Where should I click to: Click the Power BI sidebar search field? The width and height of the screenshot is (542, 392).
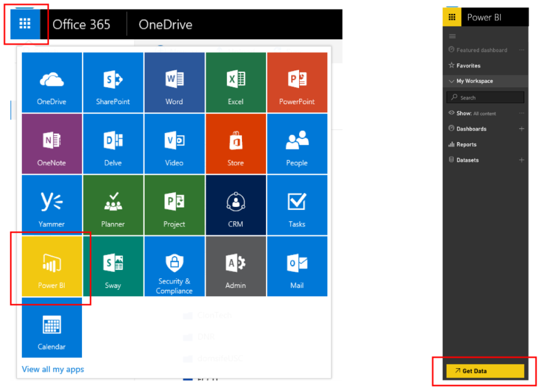[x=485, y=98]
